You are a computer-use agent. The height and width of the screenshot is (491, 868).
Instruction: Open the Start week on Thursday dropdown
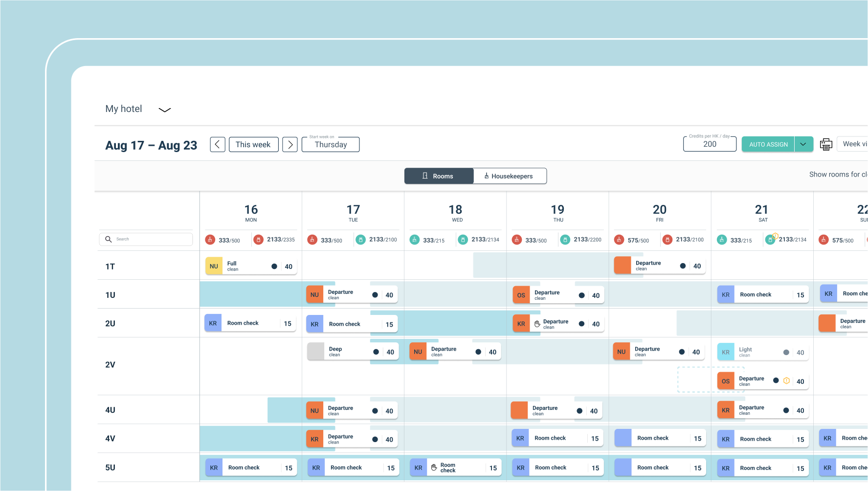tap(330, 144)
